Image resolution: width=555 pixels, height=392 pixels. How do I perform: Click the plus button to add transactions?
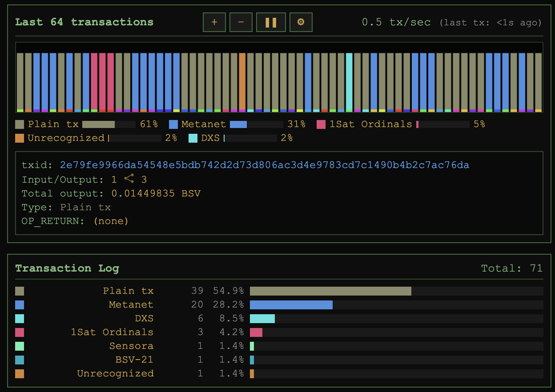click(x=214, y=22)
